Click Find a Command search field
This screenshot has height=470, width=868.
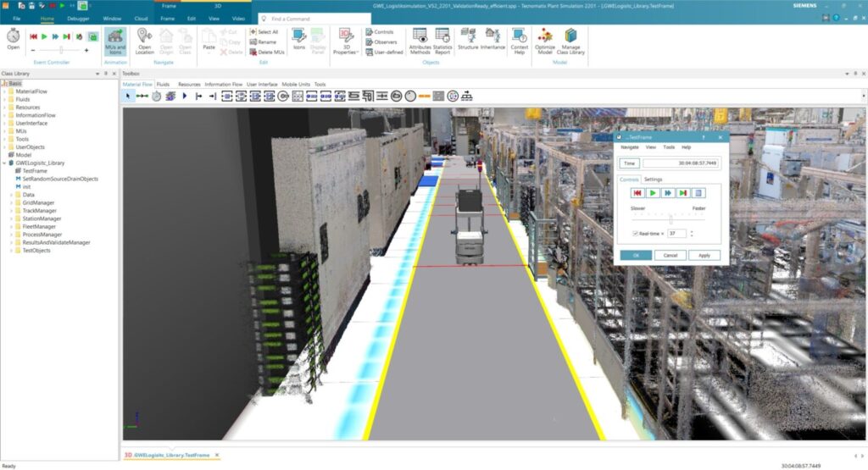pos(314,19)
